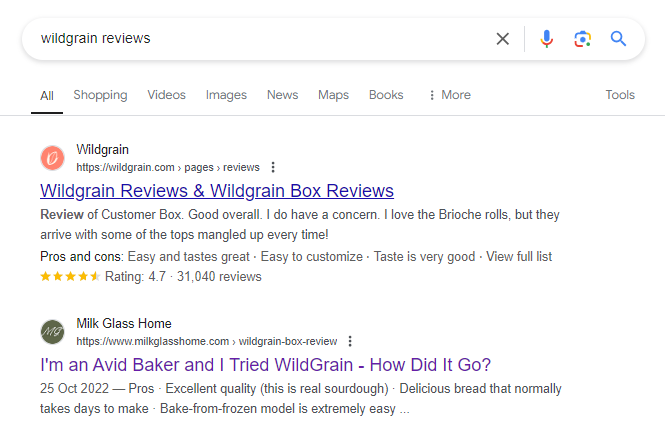Select the Books tab
Viewport: 665px width, 447px height.
(386, 95)
